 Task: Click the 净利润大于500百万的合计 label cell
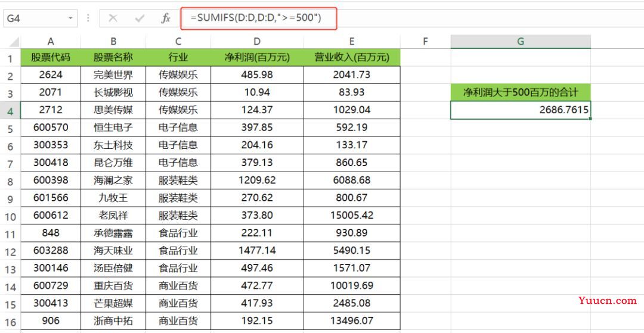[x=521, y=92]
